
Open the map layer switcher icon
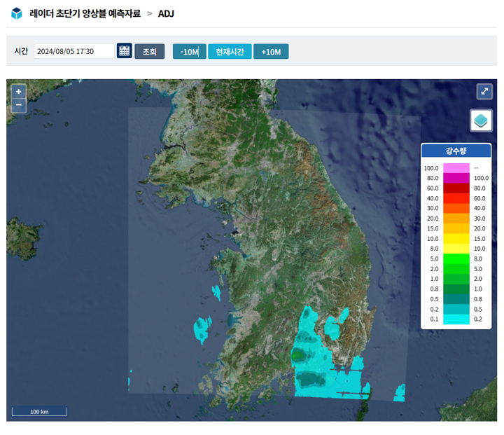pyautogui.click(x=481, y=120)
